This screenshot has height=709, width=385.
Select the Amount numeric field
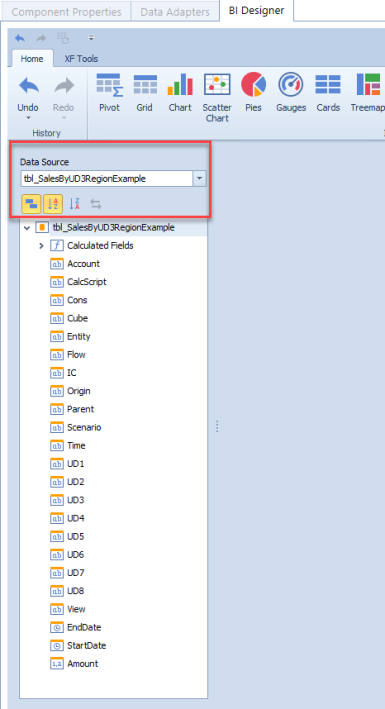pos(82,664)
